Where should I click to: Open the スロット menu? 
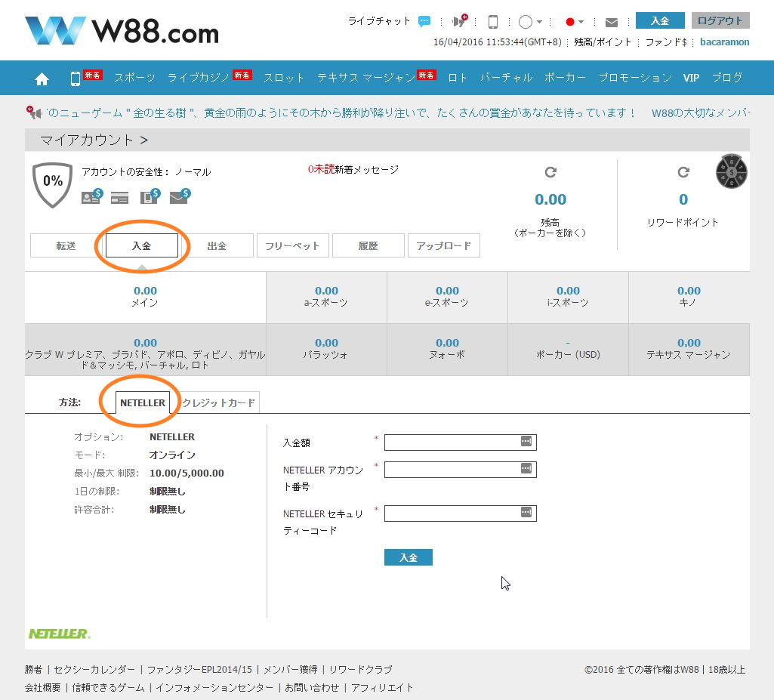284,78
